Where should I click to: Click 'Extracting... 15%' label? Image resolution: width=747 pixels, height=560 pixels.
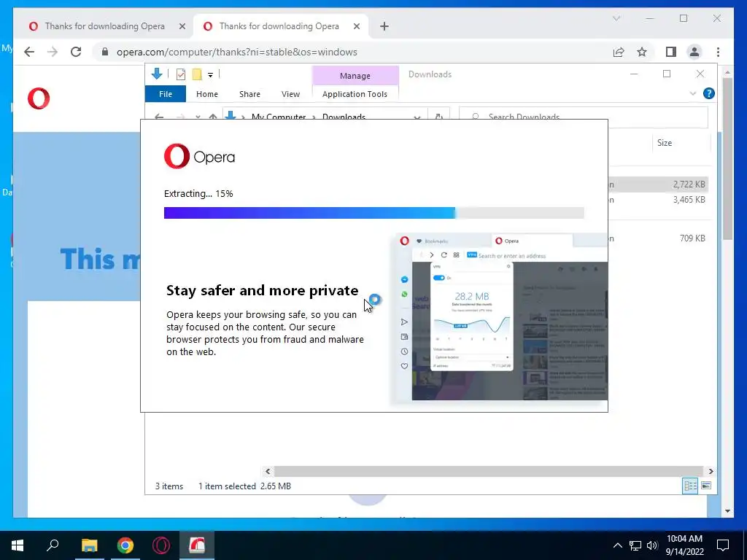tap(198, 194)
